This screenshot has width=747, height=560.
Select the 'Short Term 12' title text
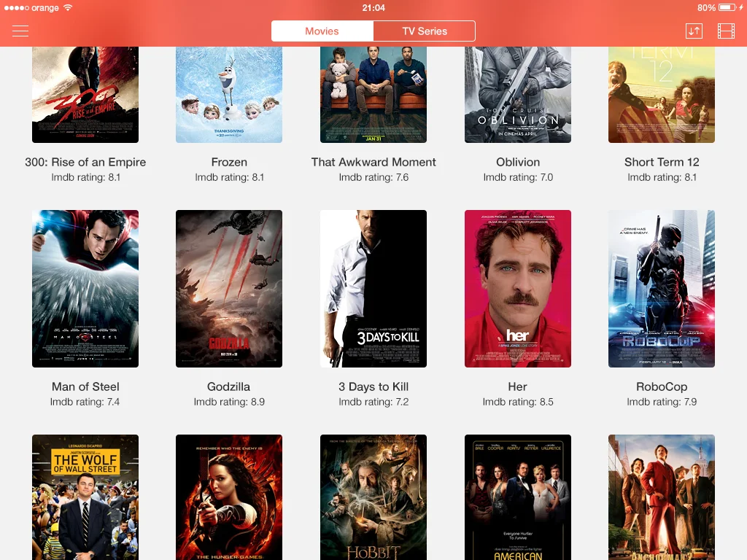point(662,162)
